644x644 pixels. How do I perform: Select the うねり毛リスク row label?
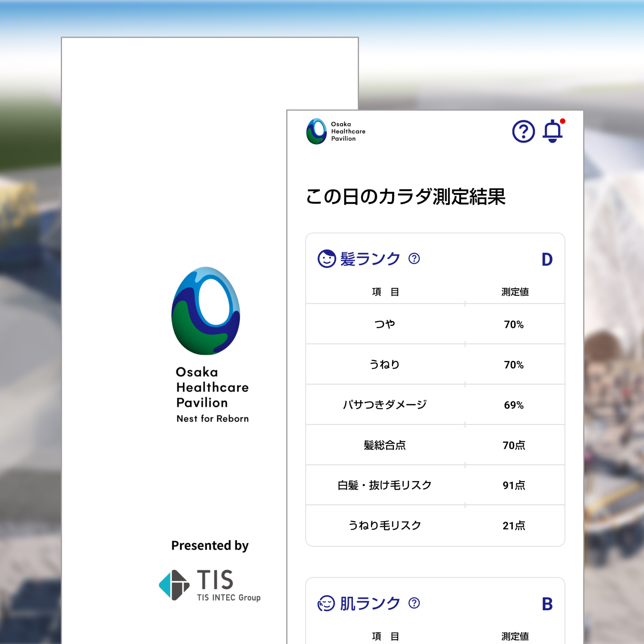[x=385, y=526]
